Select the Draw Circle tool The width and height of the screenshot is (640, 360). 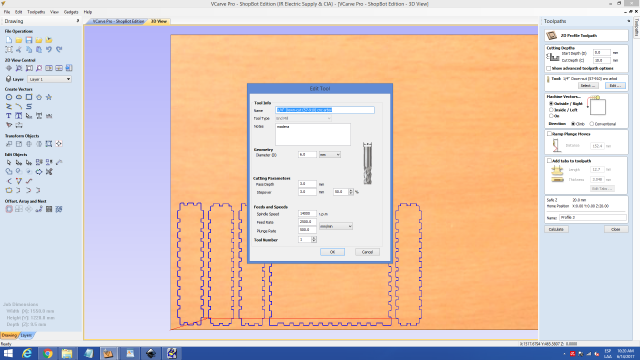(x=9, y=97)
